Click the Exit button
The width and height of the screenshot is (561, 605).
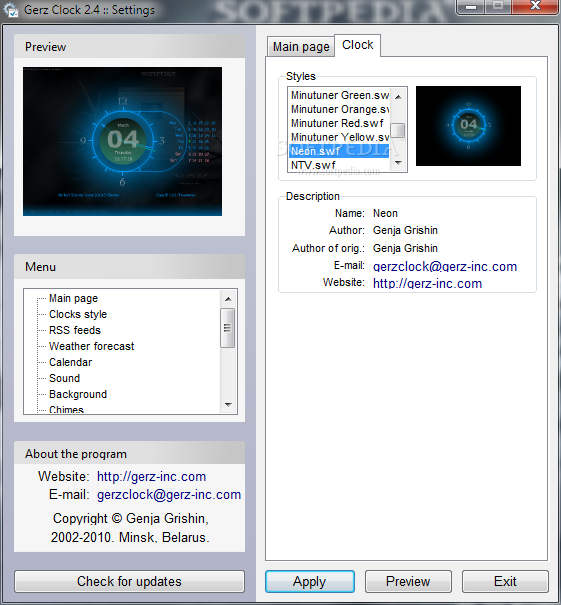[x=505, y=581]
